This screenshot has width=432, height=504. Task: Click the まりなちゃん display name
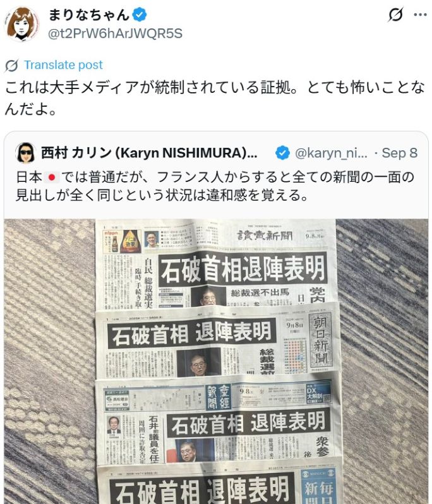pyautogui.click(x=89, y=15)
